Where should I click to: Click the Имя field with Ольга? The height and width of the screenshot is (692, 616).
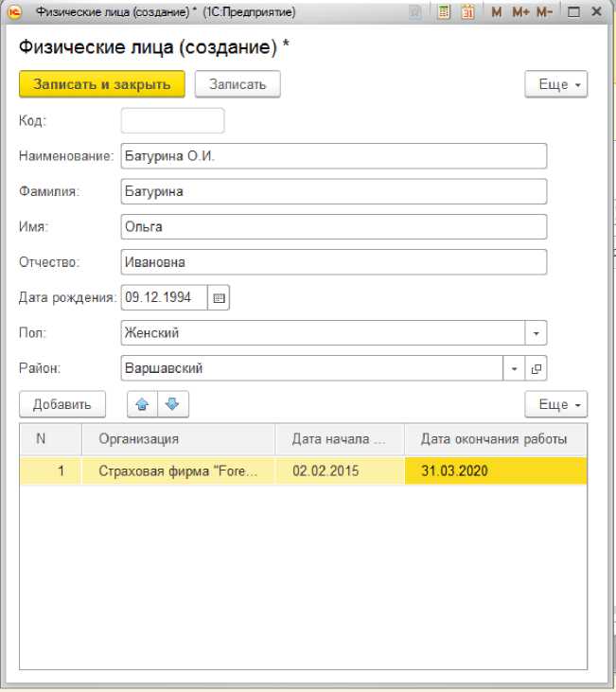click(334, 227)
